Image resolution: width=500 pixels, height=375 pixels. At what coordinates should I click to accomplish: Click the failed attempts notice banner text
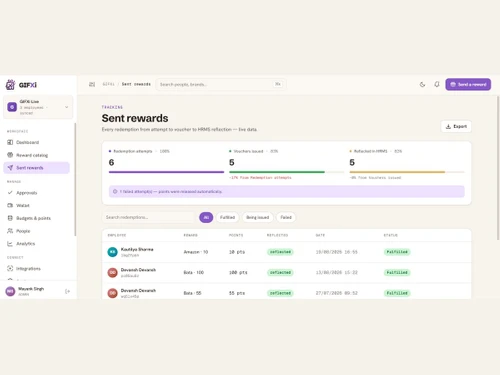[x=171, y=192]
